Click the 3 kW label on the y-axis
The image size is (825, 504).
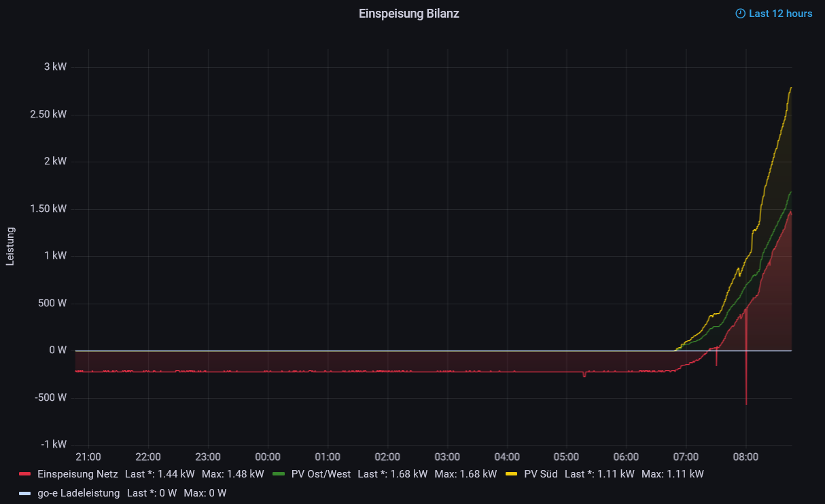55,67
